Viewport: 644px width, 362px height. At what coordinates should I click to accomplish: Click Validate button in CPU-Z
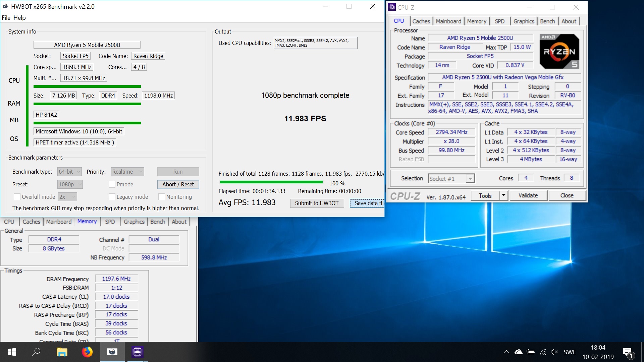[x=528, y=195]
